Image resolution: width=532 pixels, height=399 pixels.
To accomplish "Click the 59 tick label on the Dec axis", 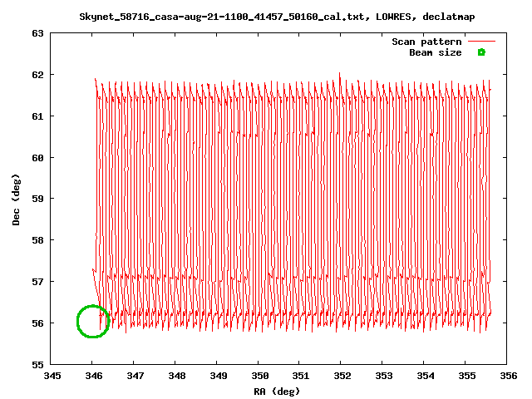I will 37,199.
